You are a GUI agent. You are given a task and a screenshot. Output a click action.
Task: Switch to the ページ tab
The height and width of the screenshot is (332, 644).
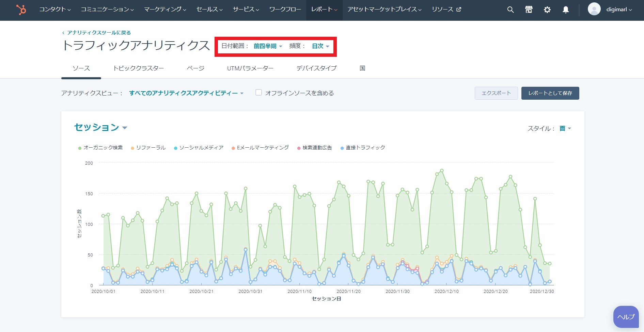tap(195, 68)
